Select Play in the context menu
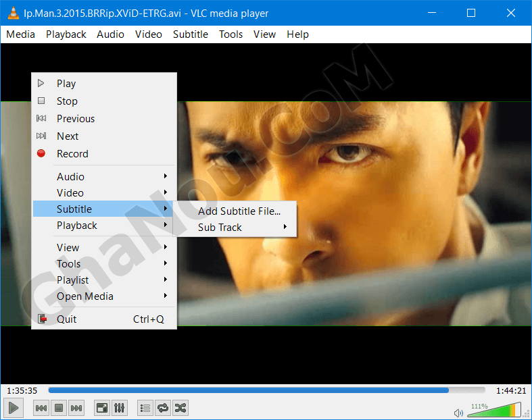 104,83
